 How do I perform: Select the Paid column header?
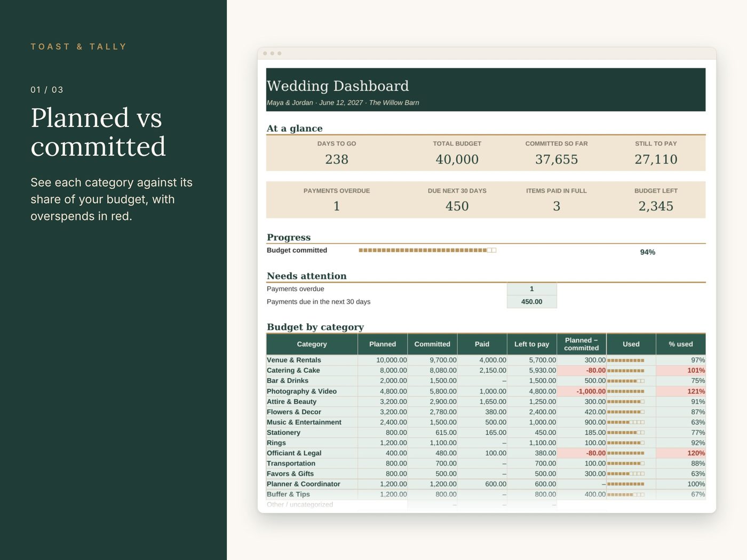tap(482, 344)
